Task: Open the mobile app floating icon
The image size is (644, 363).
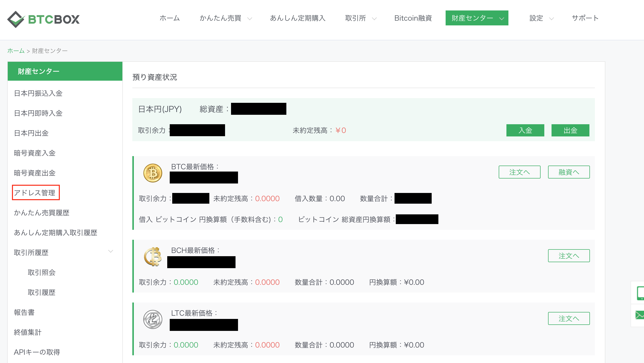Action: click(640, 293)
